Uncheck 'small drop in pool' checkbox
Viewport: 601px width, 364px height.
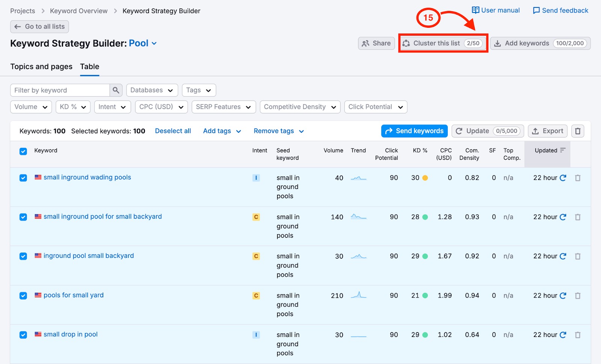[x=23, y=335]
